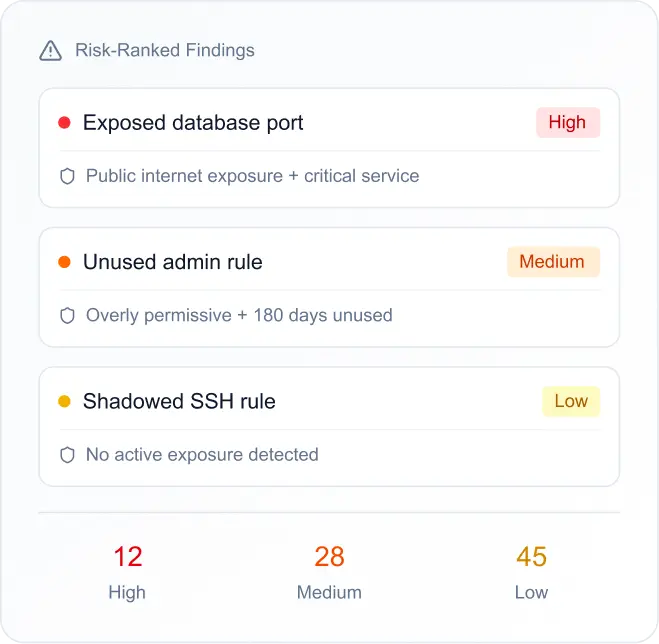This screenshot has height=644, width=659.
Task: Click the Risk-Ranked Findings heading
Action: pyautogui.click(x=165, y=50)
